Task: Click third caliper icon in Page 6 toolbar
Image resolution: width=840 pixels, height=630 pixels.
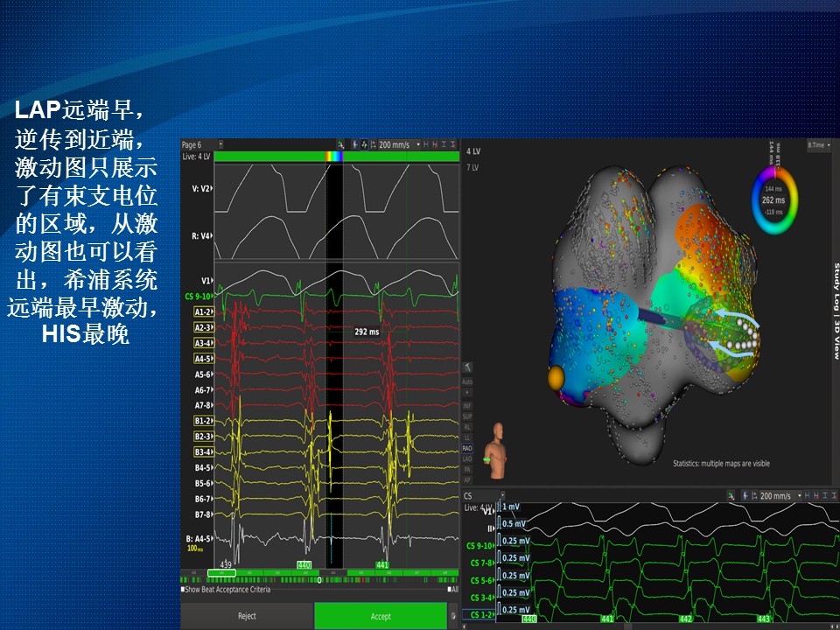Action: point(444,144)
